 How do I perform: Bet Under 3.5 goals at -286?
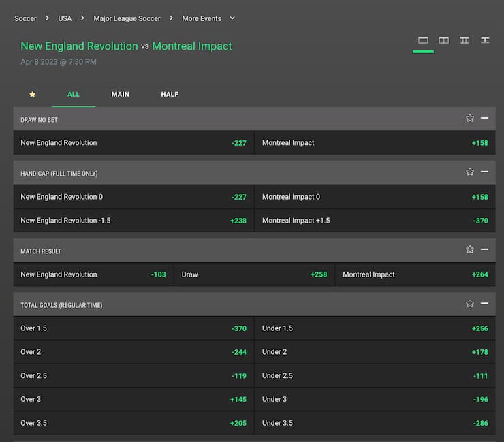click(x=375, y=423)
